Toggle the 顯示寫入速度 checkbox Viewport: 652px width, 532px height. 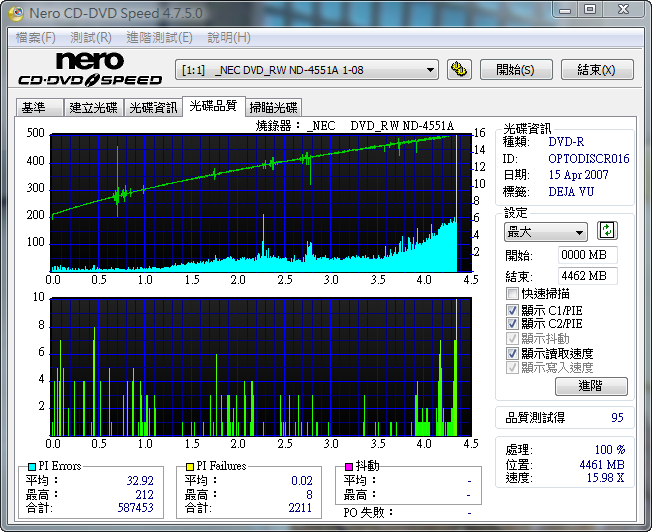[512, 368]
